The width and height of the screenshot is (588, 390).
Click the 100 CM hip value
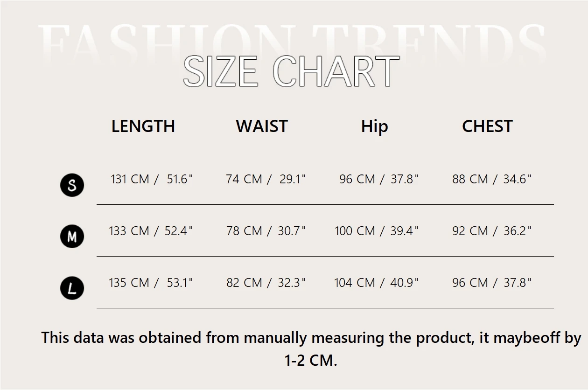pyautogui.click(x=377, y=231)
